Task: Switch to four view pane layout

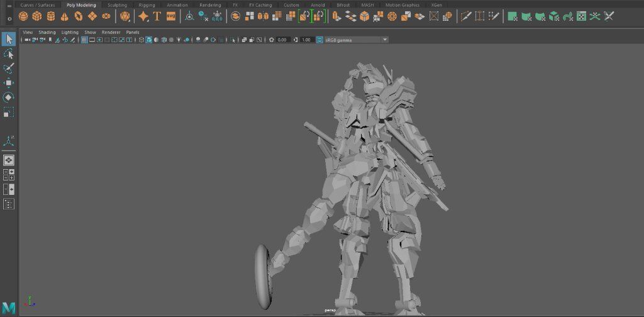Action: point(9,175)
